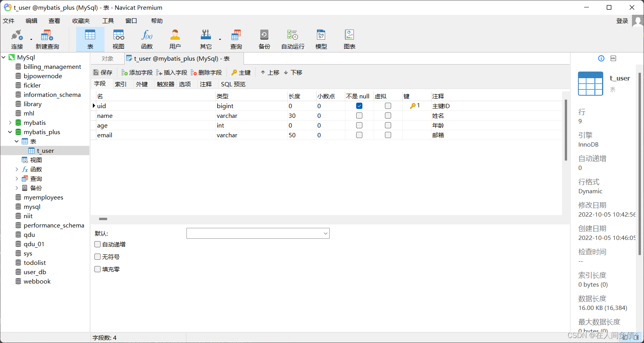Viewport: 644px width, 343px height.
Task: Check Virtual (虚拟) for uid row
Action: tap(388, 106)
